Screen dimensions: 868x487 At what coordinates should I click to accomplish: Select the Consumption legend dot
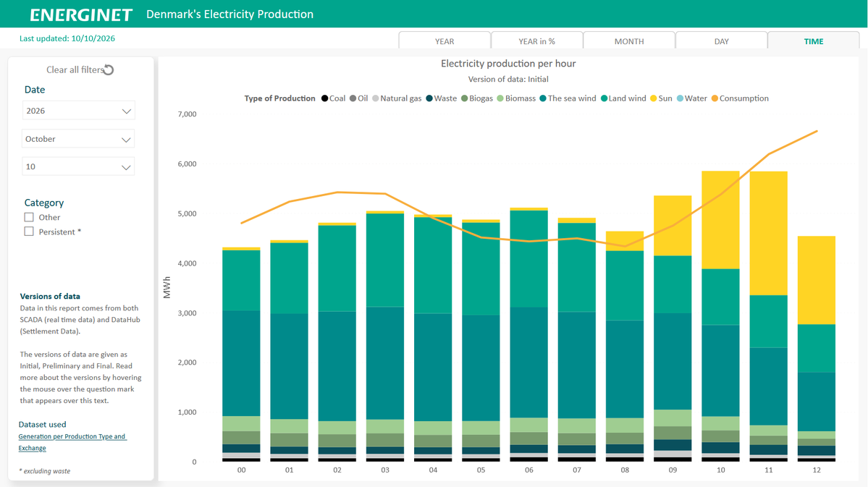pyautogui.click(x=715, y=98)
